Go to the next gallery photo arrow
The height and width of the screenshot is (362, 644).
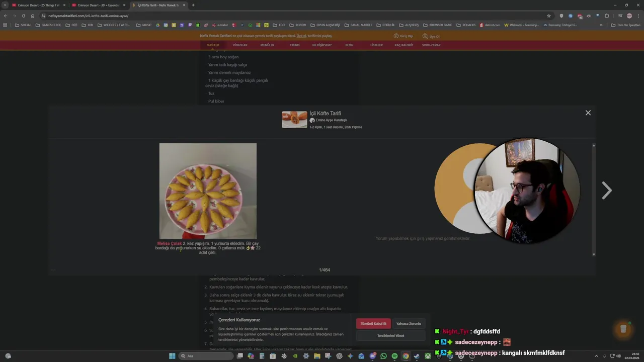[x=607, y=191]
